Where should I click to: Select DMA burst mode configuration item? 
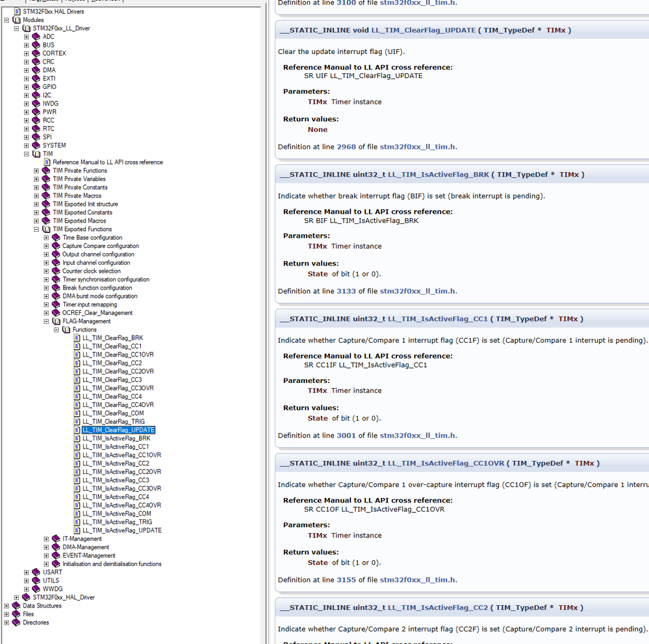coord(100,296)
